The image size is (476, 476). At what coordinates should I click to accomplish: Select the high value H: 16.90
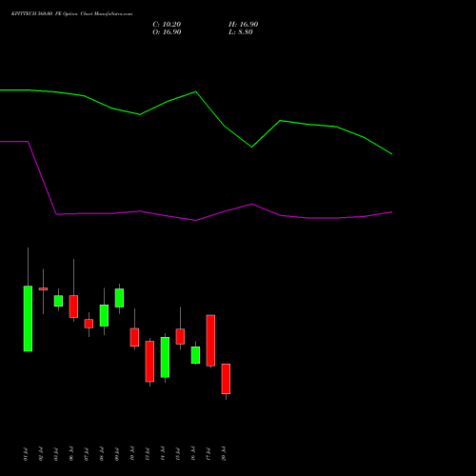pyautogui.click(x=244, y=25)
